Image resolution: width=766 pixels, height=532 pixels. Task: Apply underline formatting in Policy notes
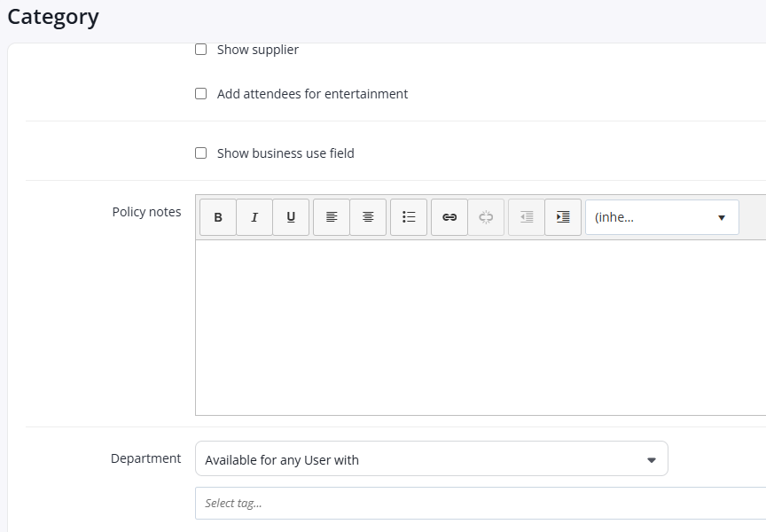pos(291,217)
